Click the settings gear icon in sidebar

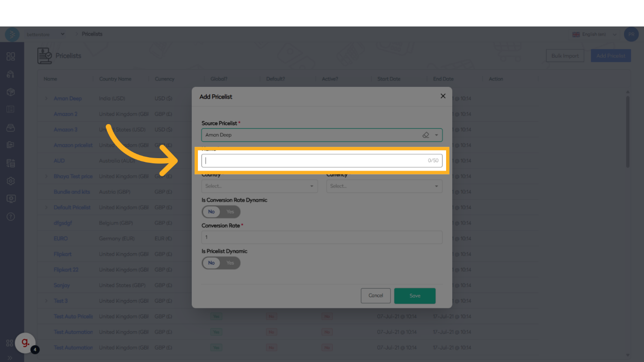coord(11,181)
